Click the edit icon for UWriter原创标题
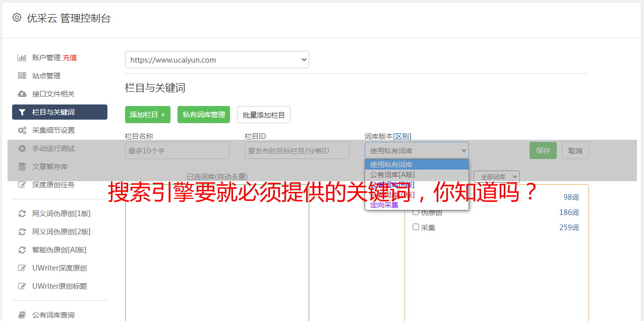644x321 pixels. pos(22,286)
